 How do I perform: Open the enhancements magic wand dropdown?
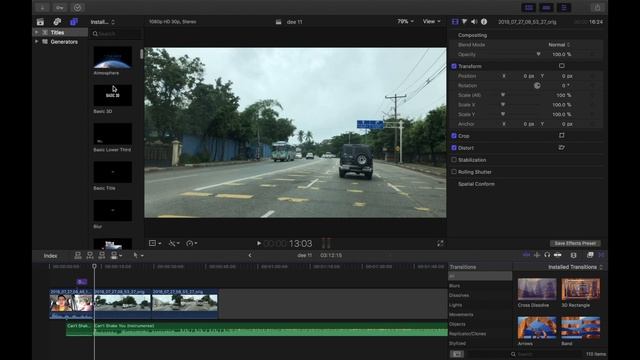pos(174,243)
